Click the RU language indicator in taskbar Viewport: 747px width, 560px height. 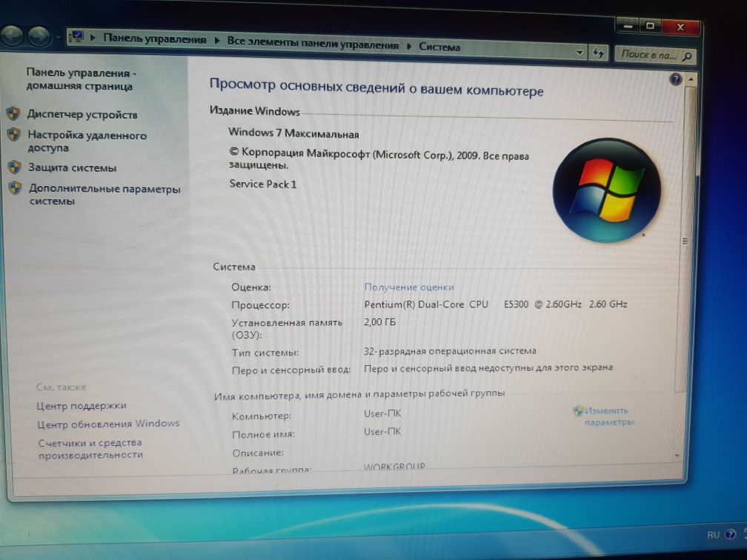coord(713,535)
